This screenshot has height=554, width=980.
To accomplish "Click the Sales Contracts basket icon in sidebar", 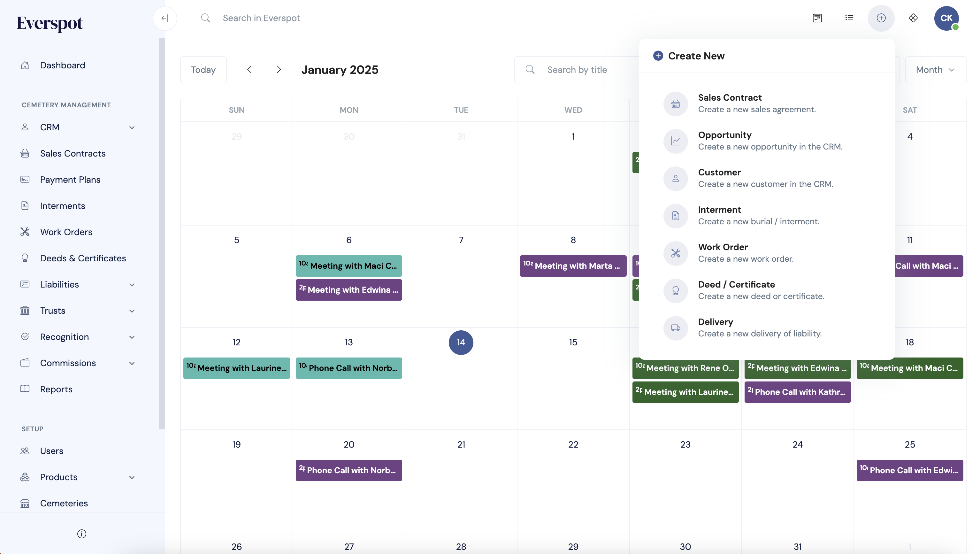I will pos(25,153).
